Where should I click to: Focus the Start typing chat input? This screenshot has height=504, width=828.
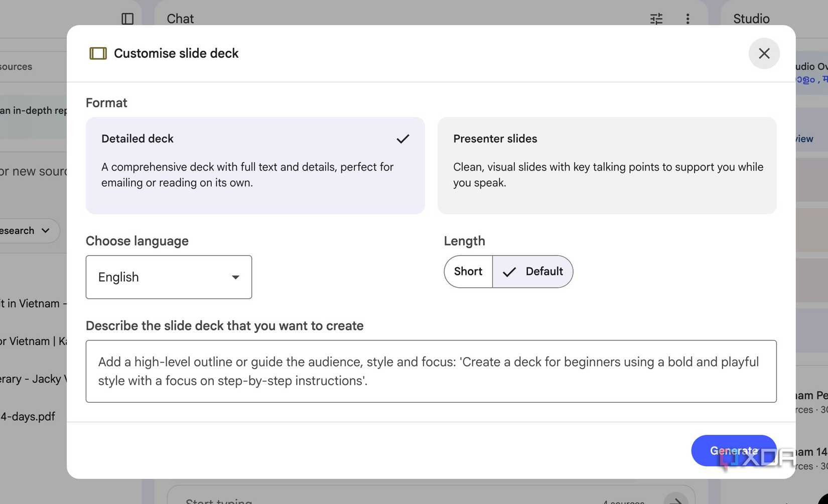pyautogui.click(x=351, y=499)
